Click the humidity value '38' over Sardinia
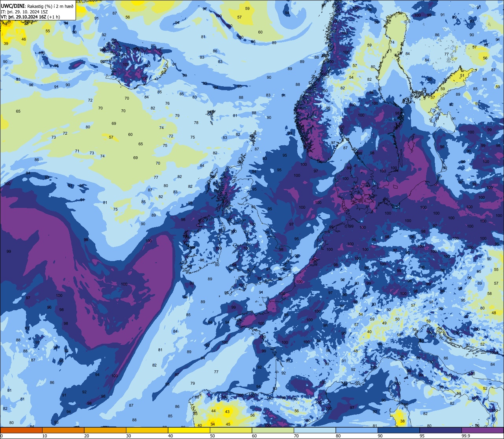504x439 pixels. 402,421
